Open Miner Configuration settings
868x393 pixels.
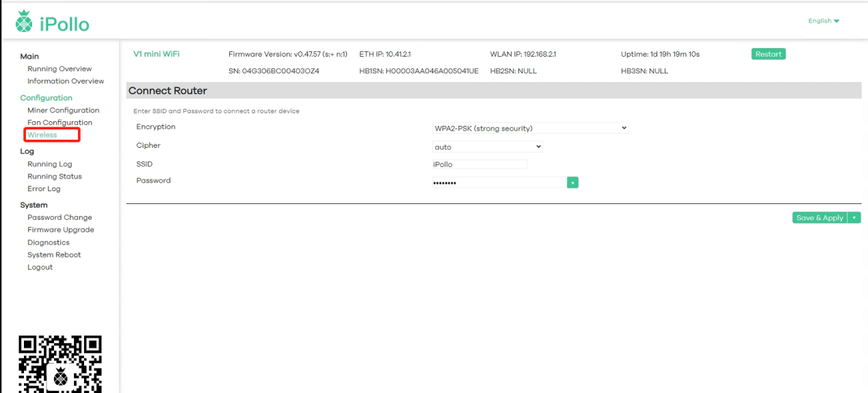tap(63, 110)
